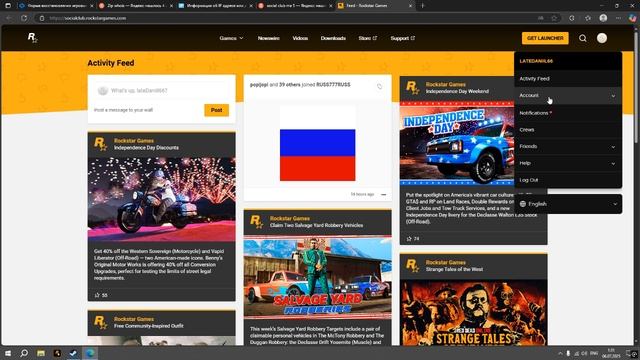640x360 pixels.
Task: Like the Independence Day Weekend post
Action: tap(409, 238)
